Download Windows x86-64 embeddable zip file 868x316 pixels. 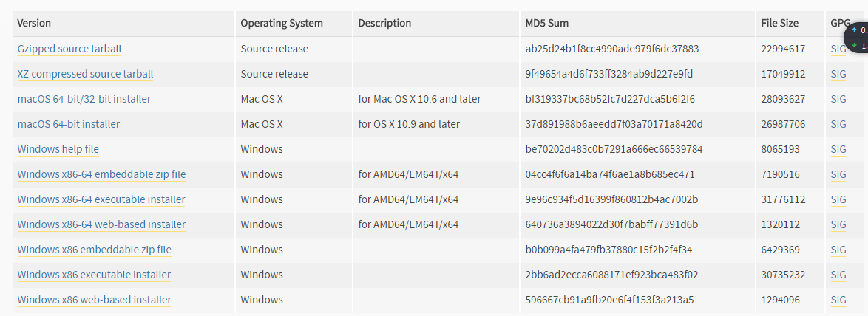click(101, 174)
